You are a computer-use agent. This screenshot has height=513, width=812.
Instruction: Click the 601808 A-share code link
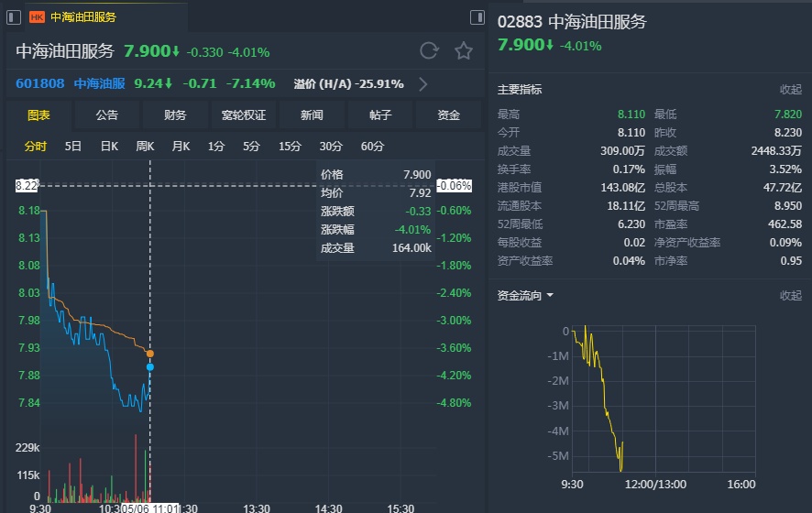click(40, 83)
